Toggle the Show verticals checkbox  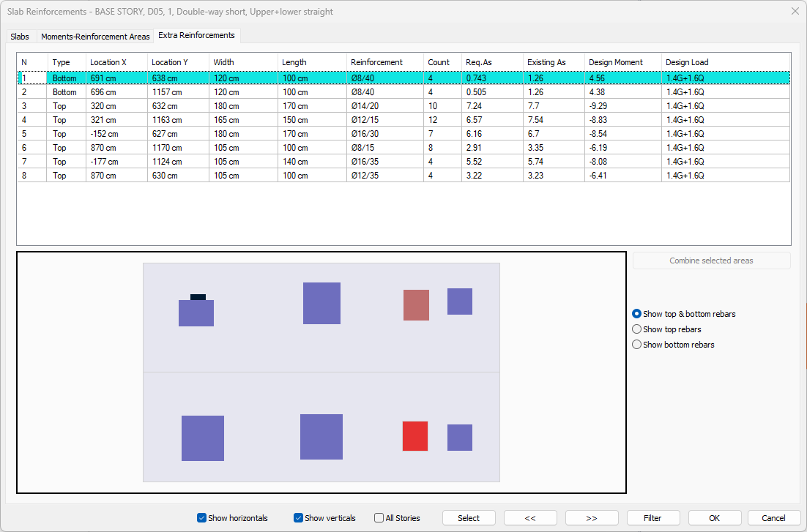[x=298, y=518]
